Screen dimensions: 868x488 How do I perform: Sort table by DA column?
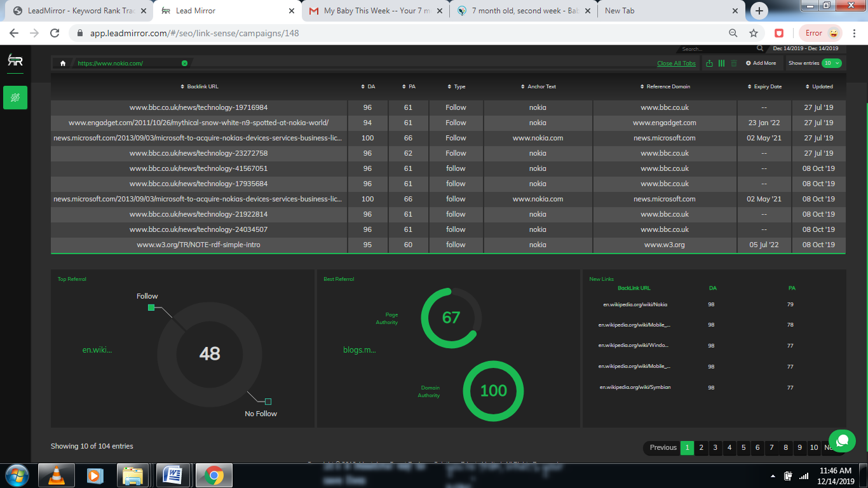[x=368, y=86]
